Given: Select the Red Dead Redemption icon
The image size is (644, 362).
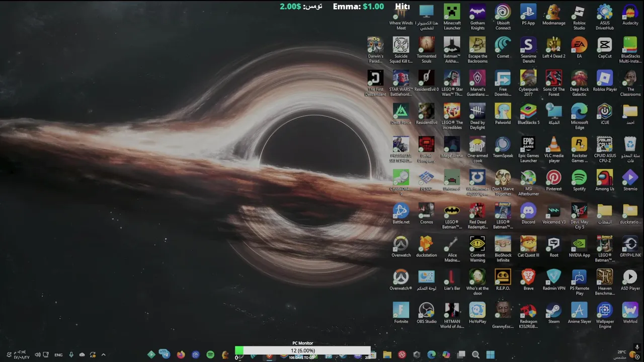Looking at the screenshot, I should pyautogui.click(x=477, y=216).
